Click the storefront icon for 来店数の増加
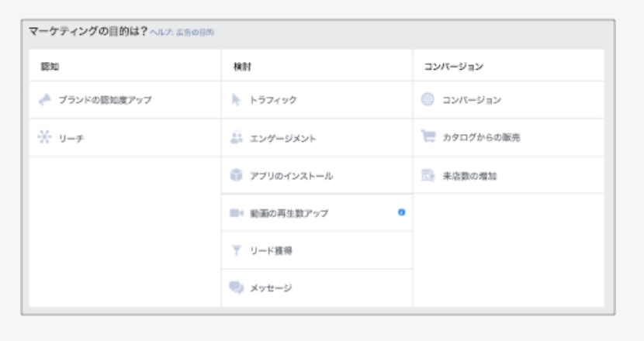The height and width of the screenshot is (341, 644). coord(428,176)
